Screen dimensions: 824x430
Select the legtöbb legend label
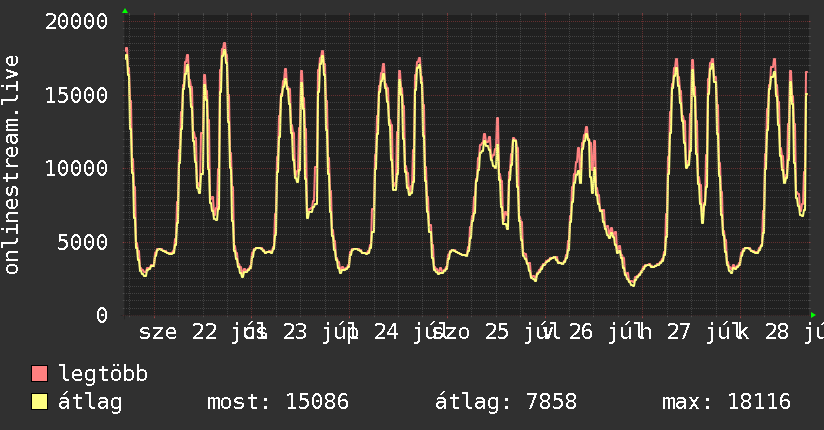tap(103, 373)
